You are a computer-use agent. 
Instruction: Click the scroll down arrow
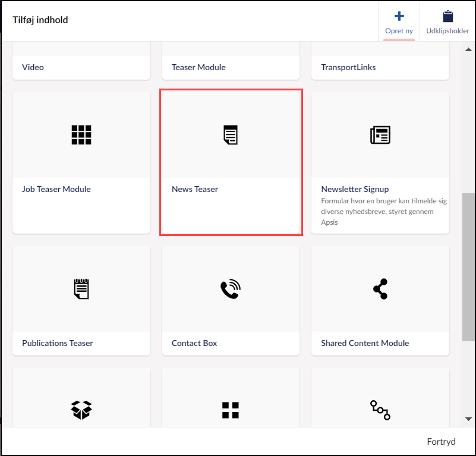468,419
